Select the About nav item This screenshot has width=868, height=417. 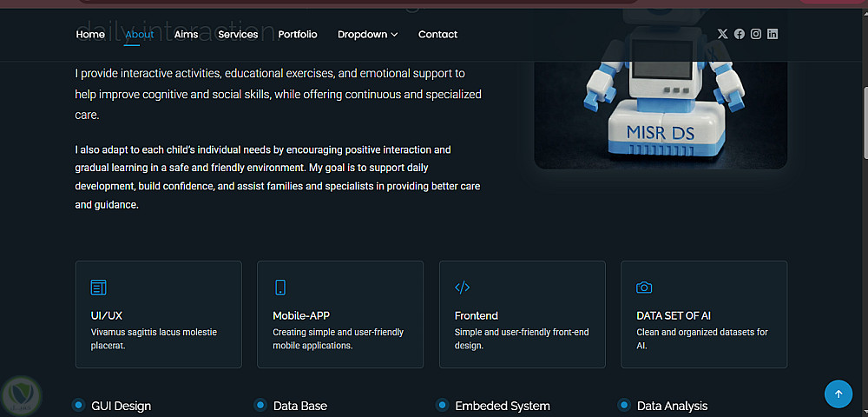(x=140, y=35)
